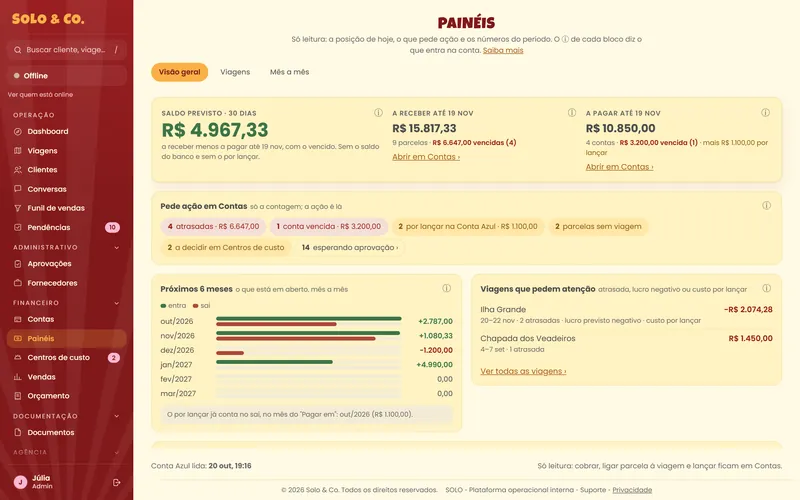Click dez/2026 red sai bar
The image size is (800, 500).
[230, 353]
